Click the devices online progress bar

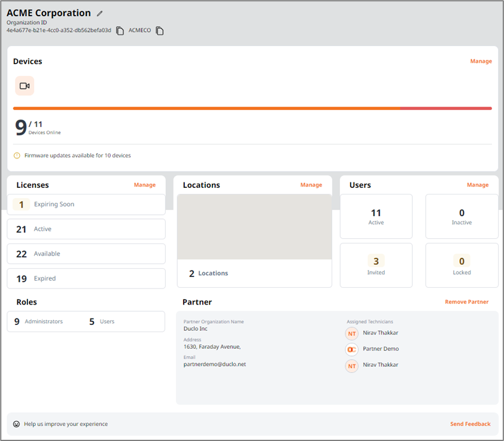pos(252,108)
